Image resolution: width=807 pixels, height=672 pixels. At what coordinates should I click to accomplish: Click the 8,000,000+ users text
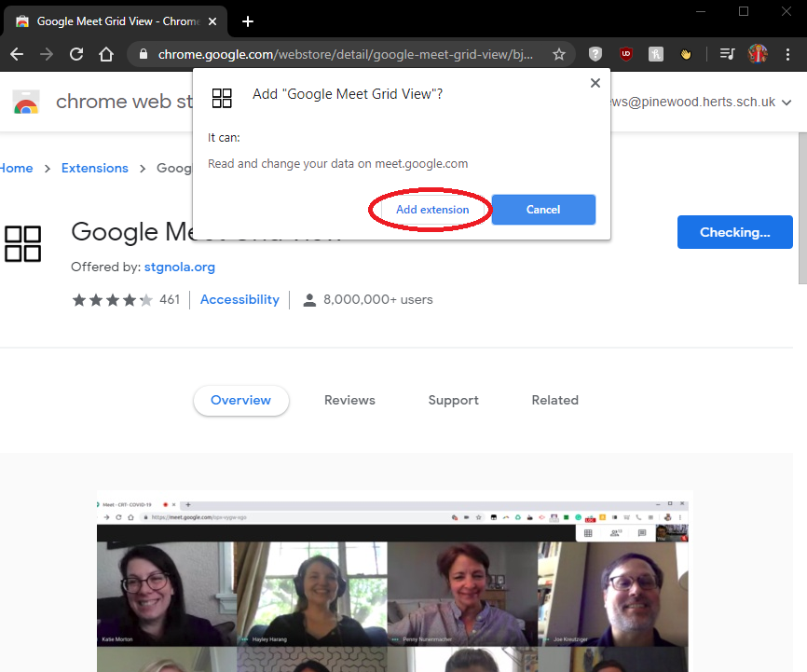click(377, 300)
